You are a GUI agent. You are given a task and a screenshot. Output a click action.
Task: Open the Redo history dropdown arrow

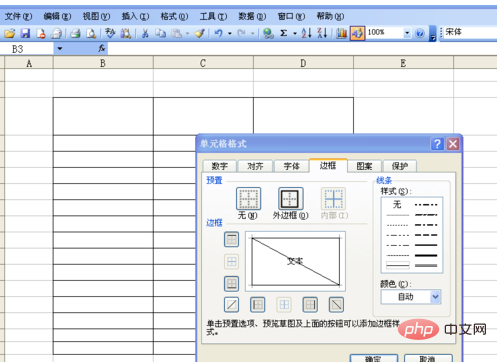(x=252, y=33)
